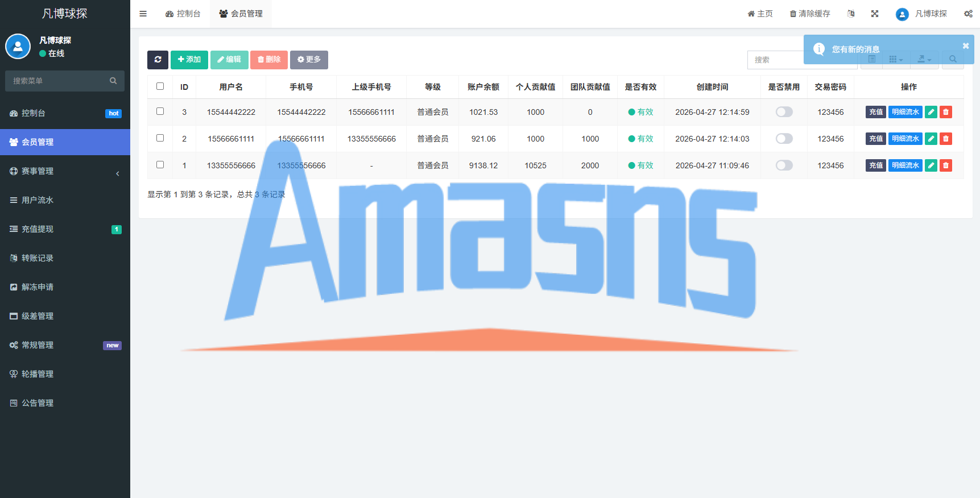
Task: Open 常规管理 in the sidebar
Action: 65,345
